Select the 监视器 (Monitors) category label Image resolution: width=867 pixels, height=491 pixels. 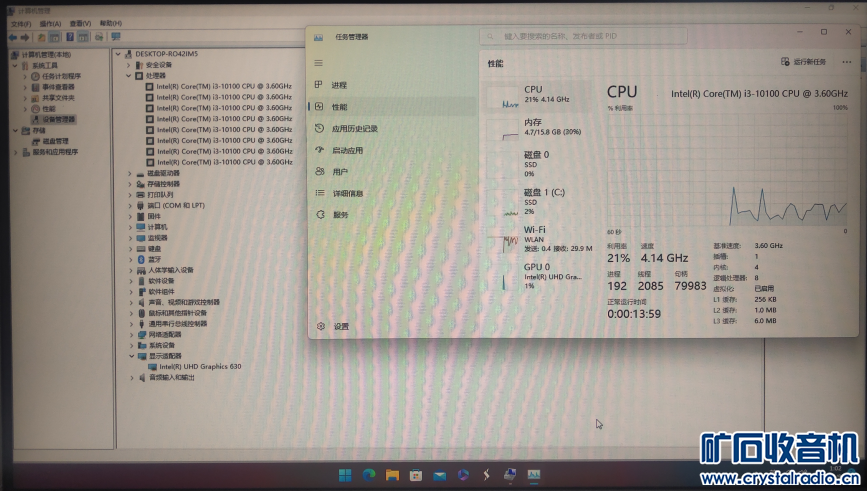(158, 238)
